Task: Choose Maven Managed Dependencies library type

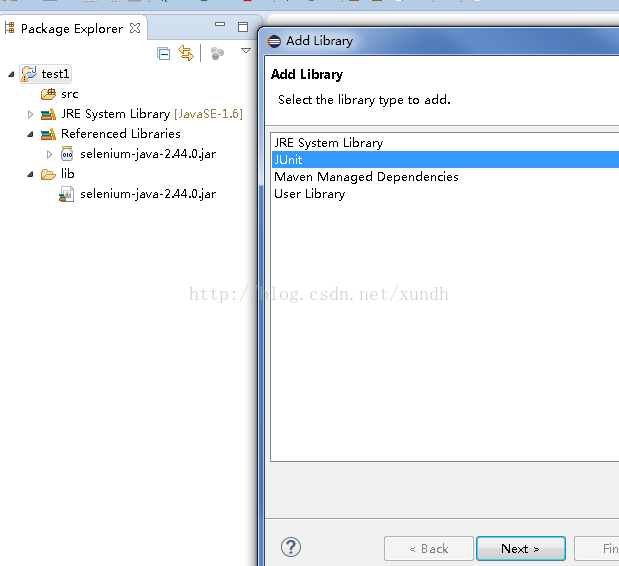Action: [445, 176]
